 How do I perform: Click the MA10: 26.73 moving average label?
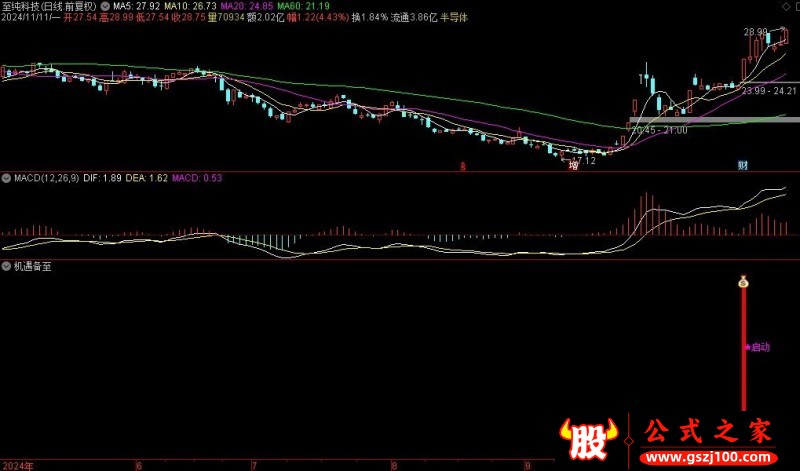[190, 7]
